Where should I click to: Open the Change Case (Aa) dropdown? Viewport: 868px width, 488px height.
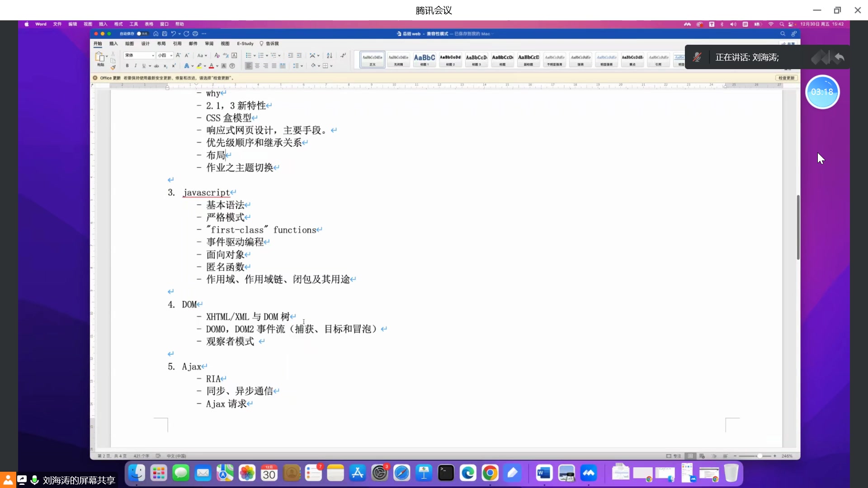pyautogui.click(x=202, y=56)
